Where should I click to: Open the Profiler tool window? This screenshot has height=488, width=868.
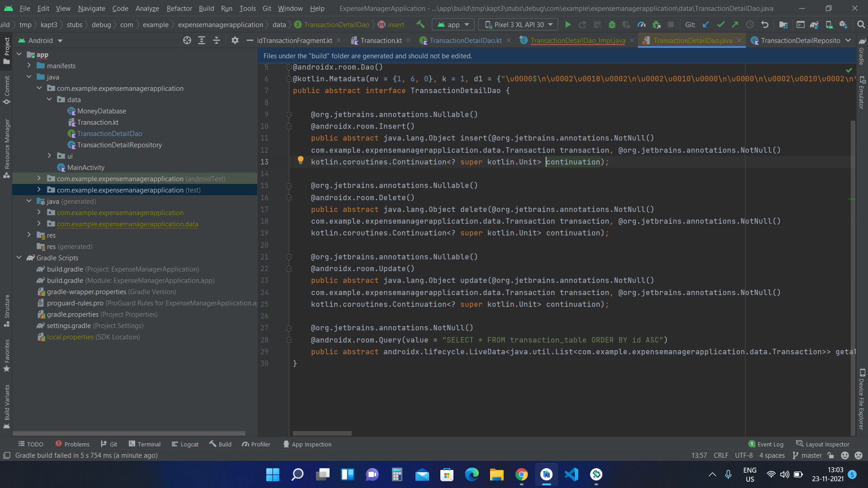coord(256,444)
